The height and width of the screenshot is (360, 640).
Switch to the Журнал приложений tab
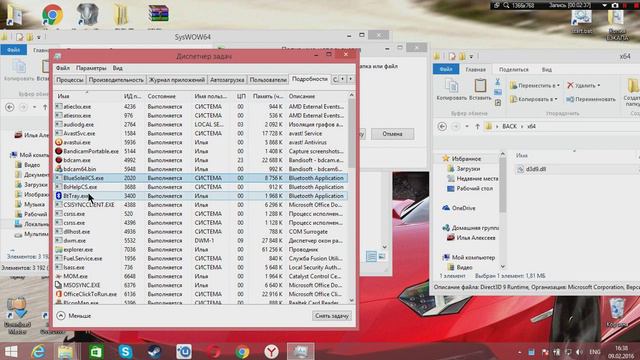coord(177,80)
